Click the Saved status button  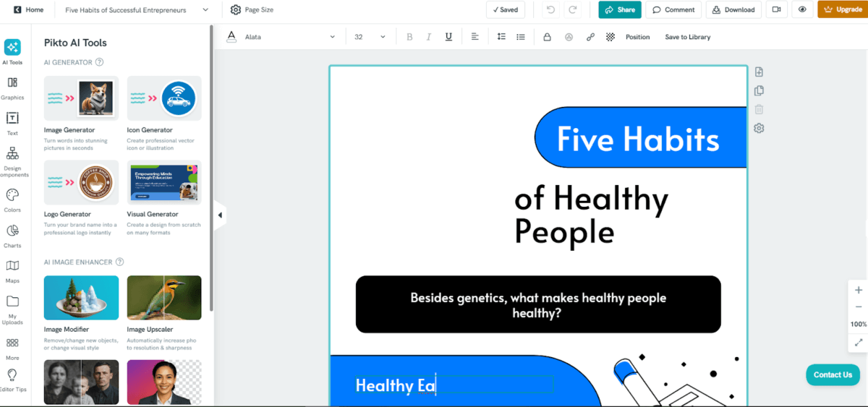506,10
